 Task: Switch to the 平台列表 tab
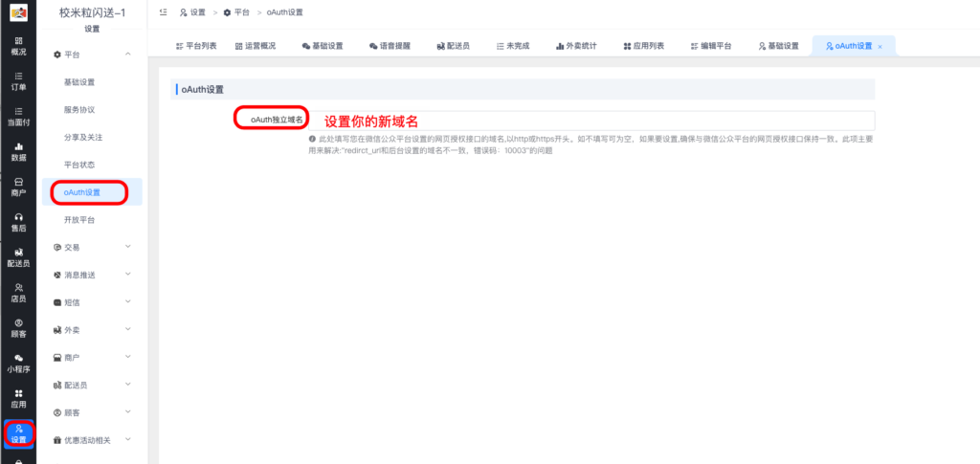click(x=196, y=46)
